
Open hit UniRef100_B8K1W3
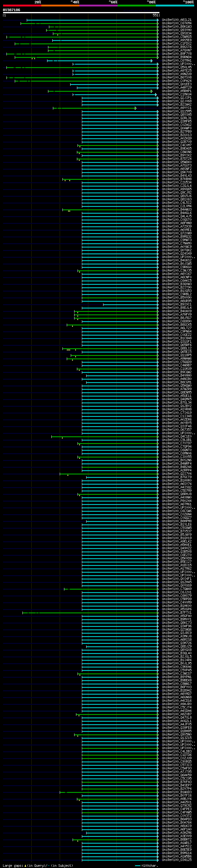click(176, 26)
